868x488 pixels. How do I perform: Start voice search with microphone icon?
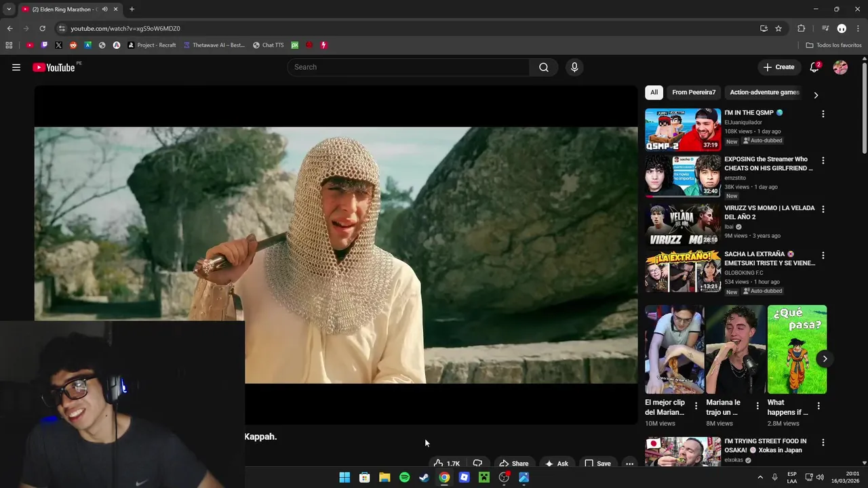574,67
